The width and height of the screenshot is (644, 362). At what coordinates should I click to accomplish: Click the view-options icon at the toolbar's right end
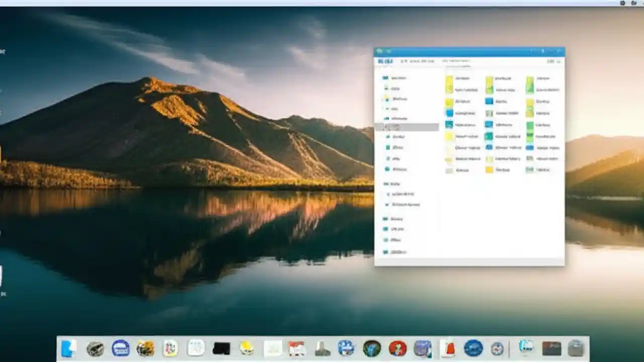tap(559, 61)
